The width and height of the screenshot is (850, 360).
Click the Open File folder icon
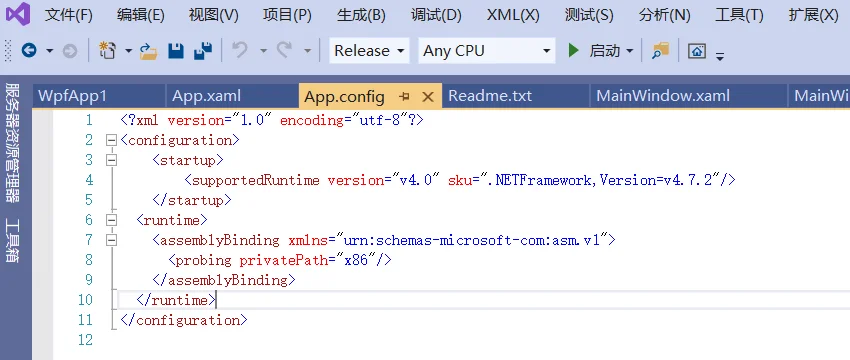(148, 51)
